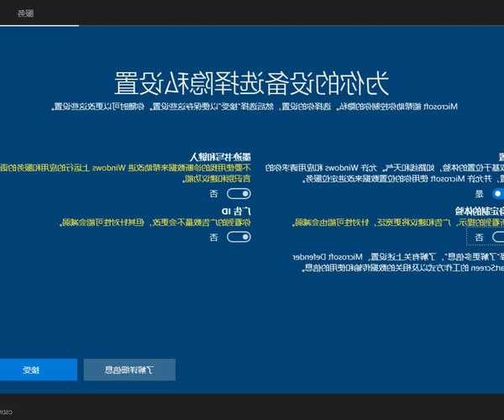Click the Microsoft Defender SmartScreen info paragraph
Screen dimensions: 504x420
(395, 261)
